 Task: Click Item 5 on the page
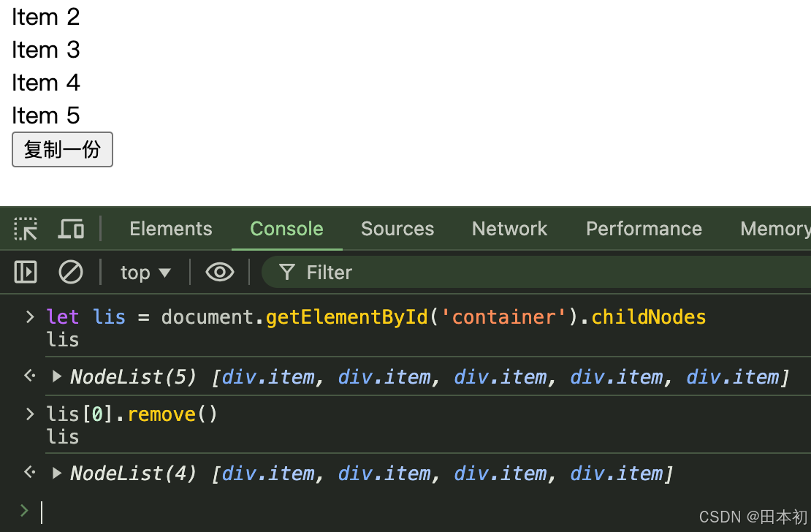(x=46, y=115)
